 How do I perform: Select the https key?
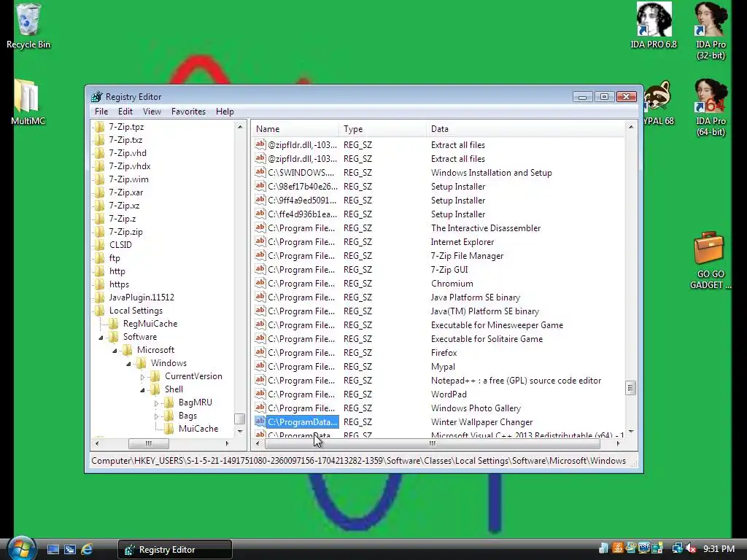pos(119,284)
